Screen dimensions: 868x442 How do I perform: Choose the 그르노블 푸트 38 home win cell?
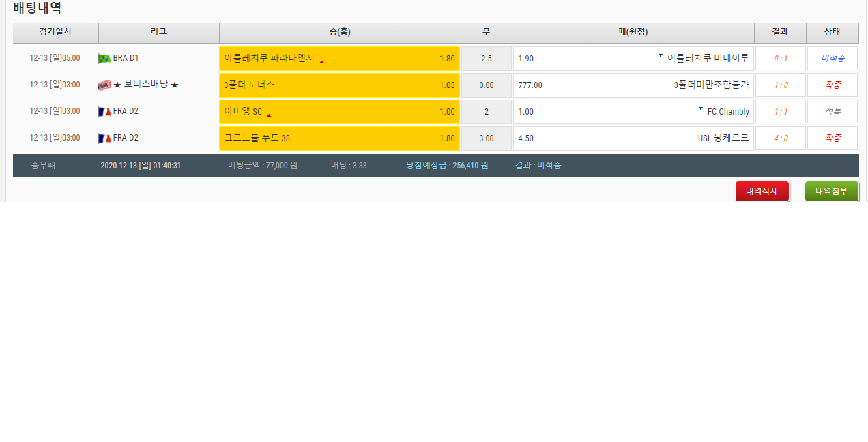tap(339, 138)
